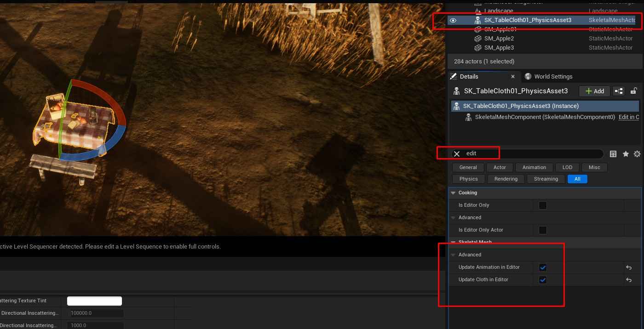644x329 pixels.
Task: Click the Add component button
Action: coord(594,91)
